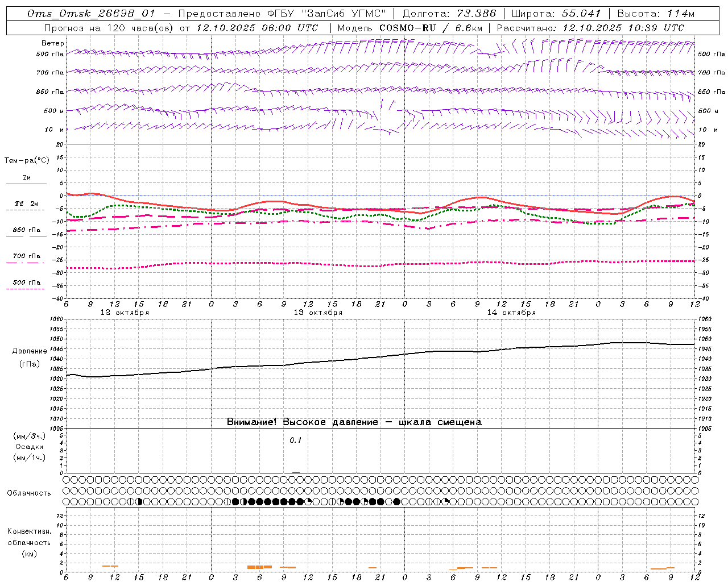728x582 pixels.
Task: Select the Высота: 114м header field
Action: pos(656,14)
